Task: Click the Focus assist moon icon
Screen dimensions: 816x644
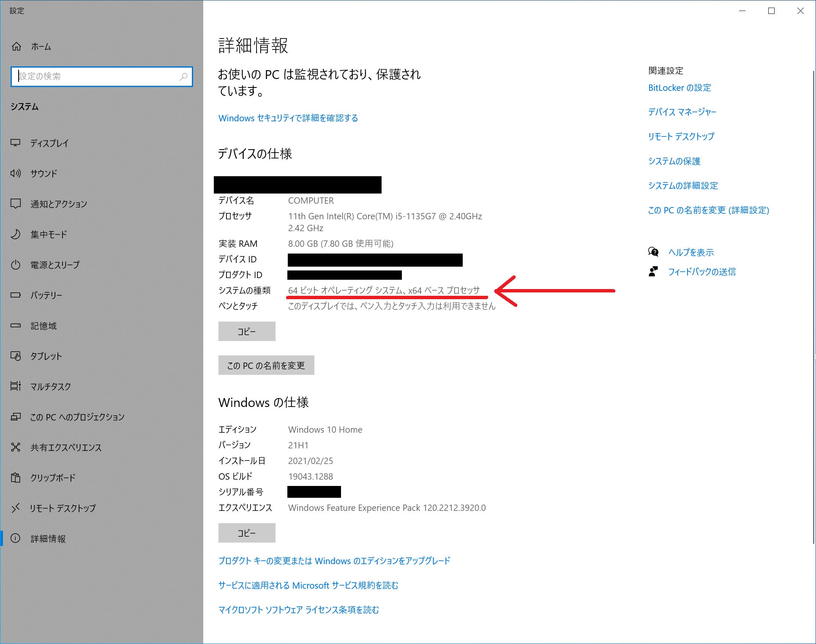Action: (16, 234)
